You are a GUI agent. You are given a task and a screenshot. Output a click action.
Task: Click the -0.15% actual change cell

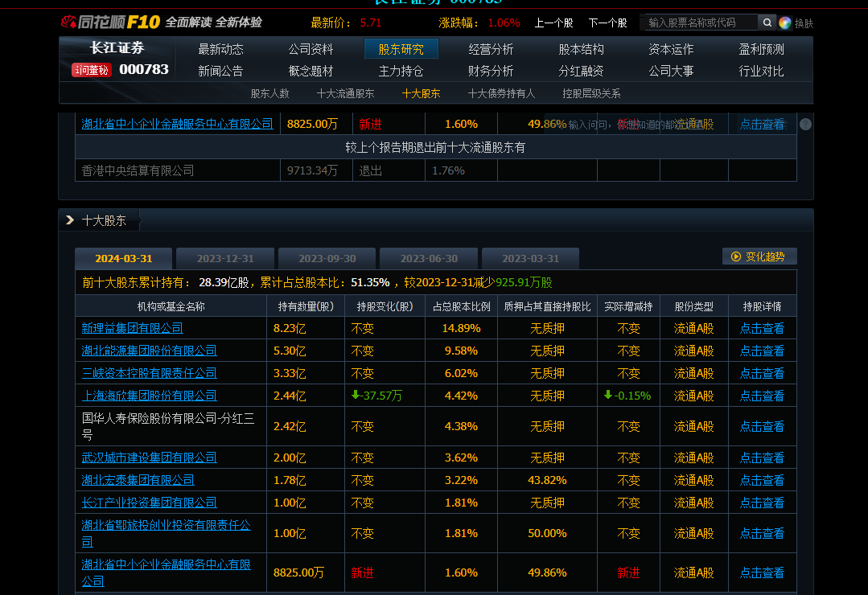(x=628, y=396)
